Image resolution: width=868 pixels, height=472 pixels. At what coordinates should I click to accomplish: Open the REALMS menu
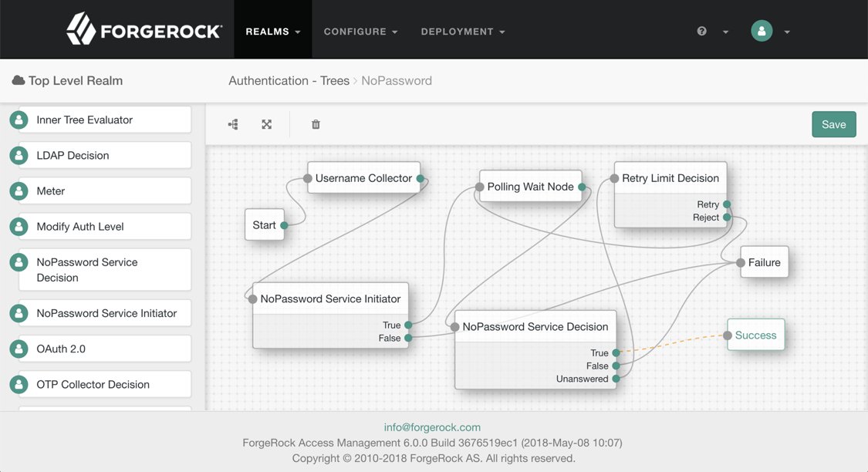pos(273,32)
